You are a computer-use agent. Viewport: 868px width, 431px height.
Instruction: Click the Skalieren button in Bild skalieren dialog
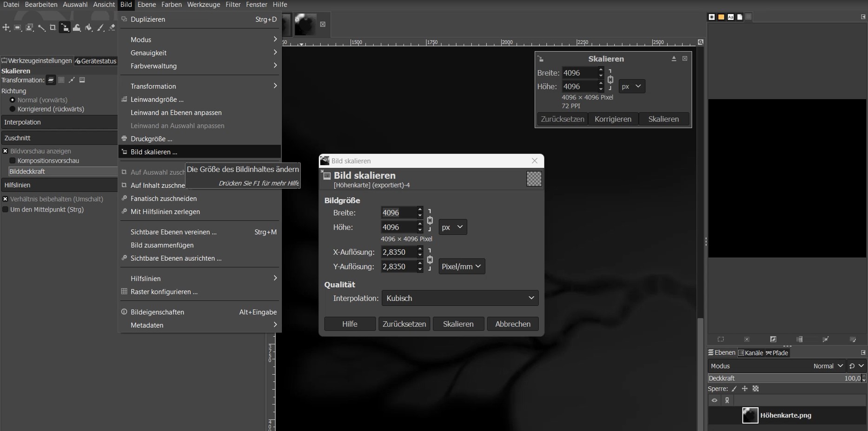coord(458,324)
